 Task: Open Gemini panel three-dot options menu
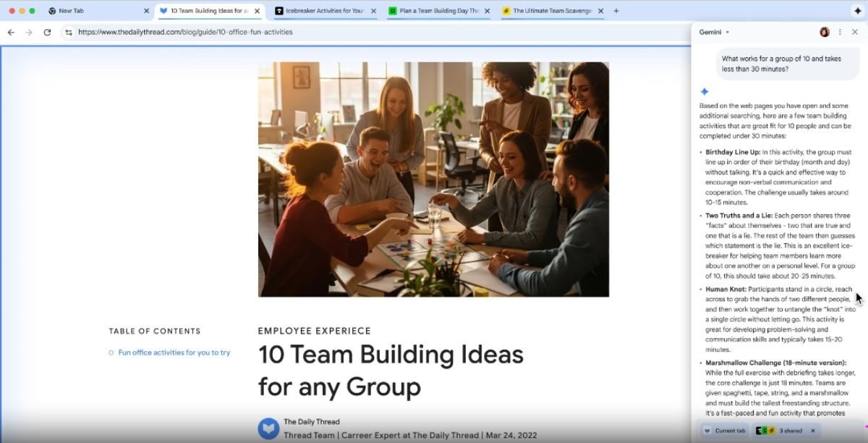coord(840,32)
